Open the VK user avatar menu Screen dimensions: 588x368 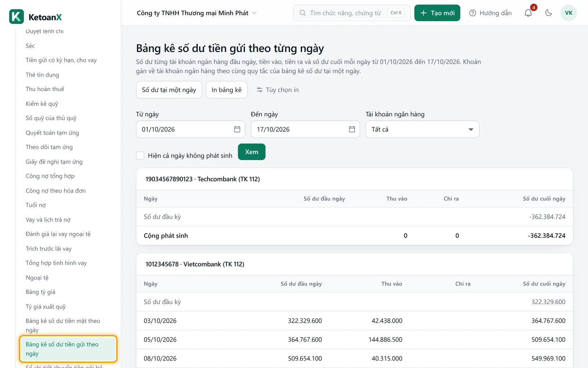[x=569, y=13]
